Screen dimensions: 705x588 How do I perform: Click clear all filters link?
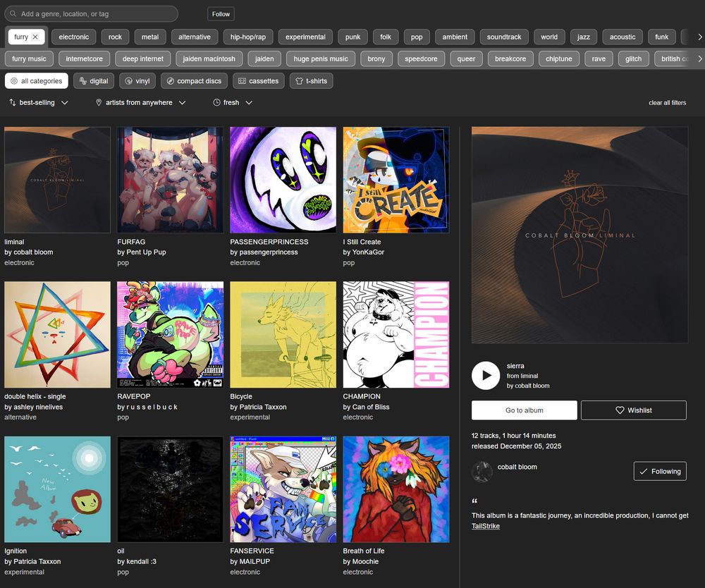(667, 102)
